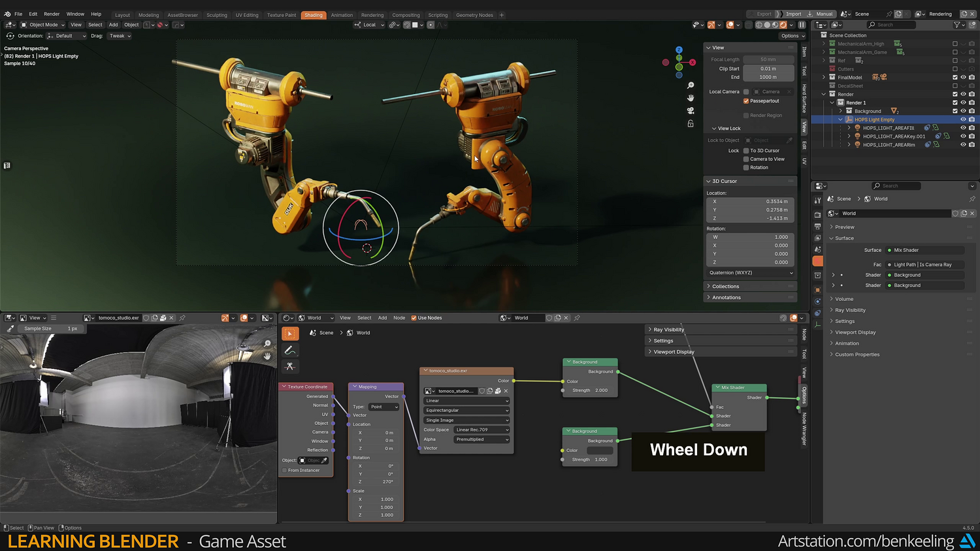The image size is (980, 551).
Task: Open the Output properties tab icon
Action: [x=817, y=226]
